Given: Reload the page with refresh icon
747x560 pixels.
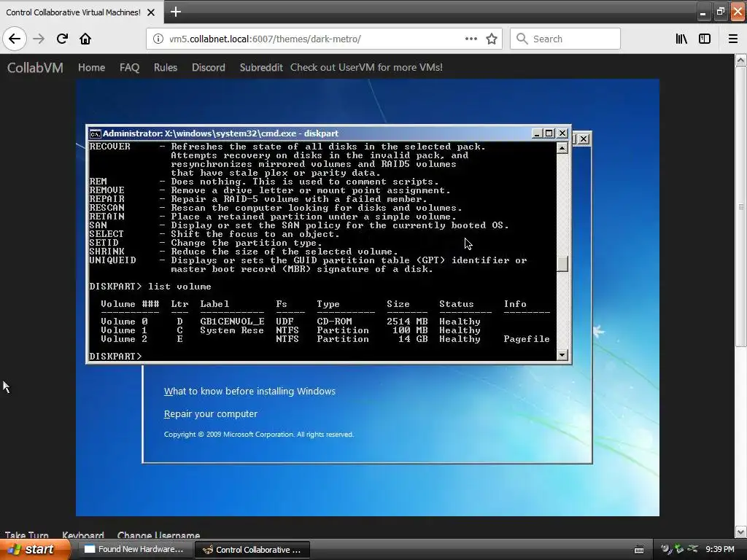Looking at the screenshot, I should pyautogui.click(x=62, y=39).
